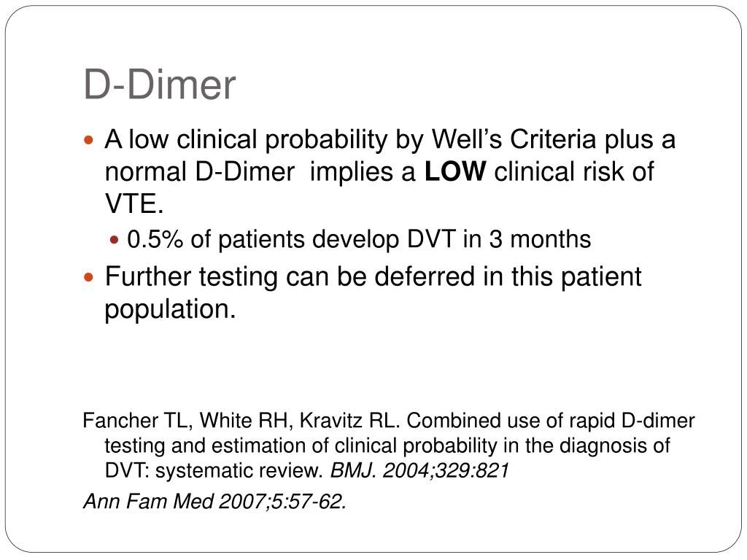Click the word 'VTE.' in first bullet
This screenshot has width=747, height=560.
tap(134, 204)
